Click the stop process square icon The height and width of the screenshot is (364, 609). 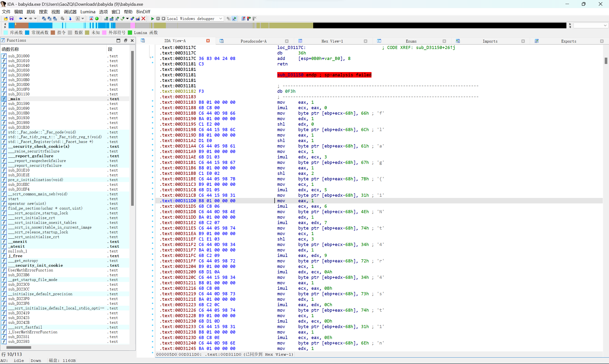click(x=163, y=19)
